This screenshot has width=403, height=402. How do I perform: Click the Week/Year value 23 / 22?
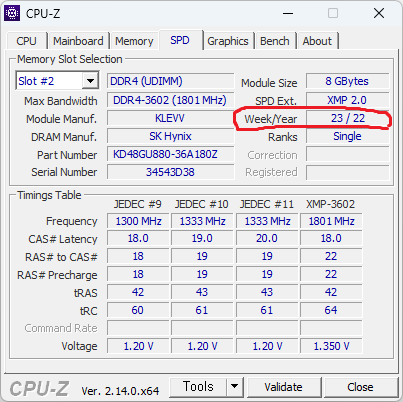point(347,118)
